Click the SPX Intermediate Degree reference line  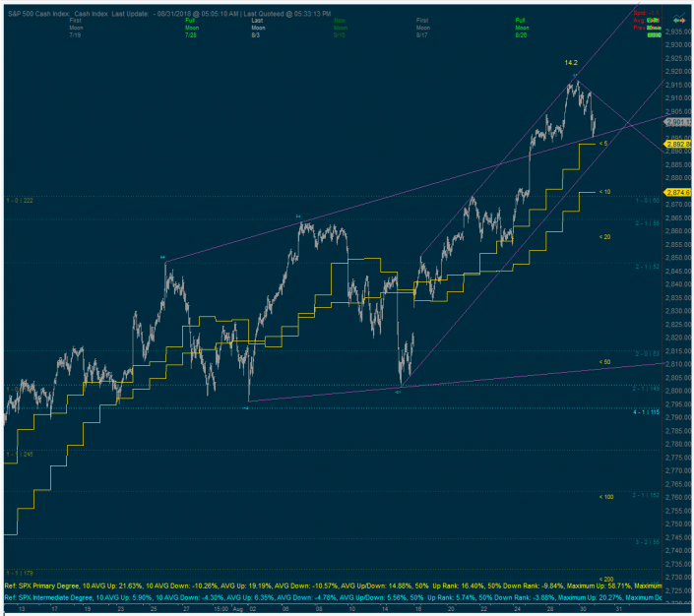point(333,597)
